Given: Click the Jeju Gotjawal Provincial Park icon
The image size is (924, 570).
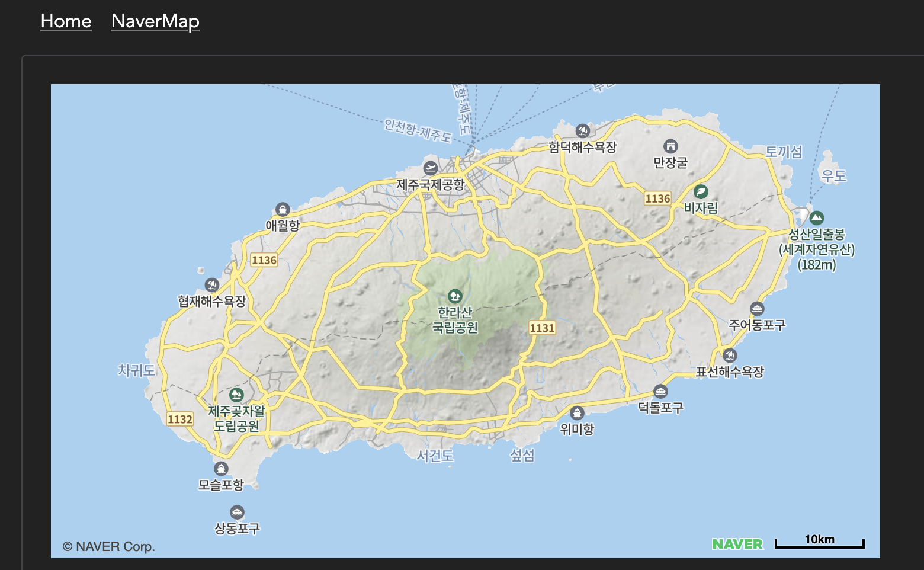Looking at the screenshot, I should (x=236, y=395).
